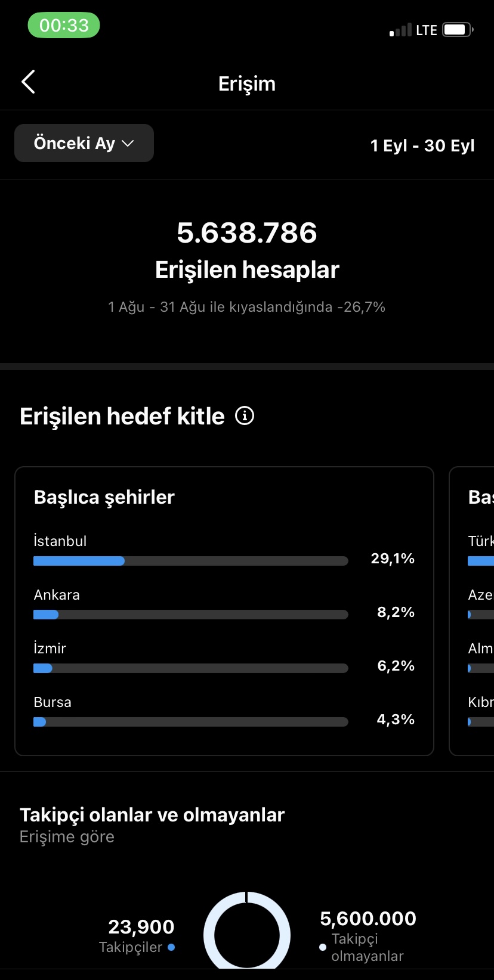Tap the green 00:33 call timer pill
The width and height of the screenshot is (494, 980).
64,25
